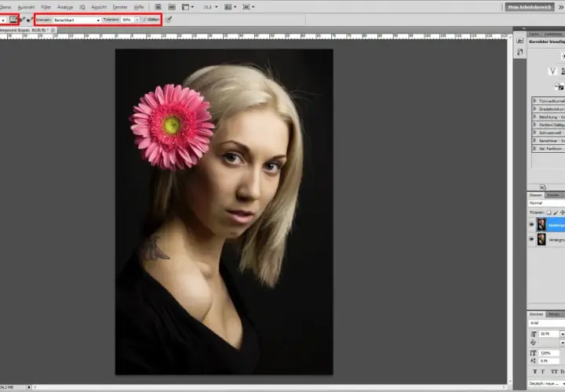
Task: Open the zoom level dropdown
Action: (210, 7)
